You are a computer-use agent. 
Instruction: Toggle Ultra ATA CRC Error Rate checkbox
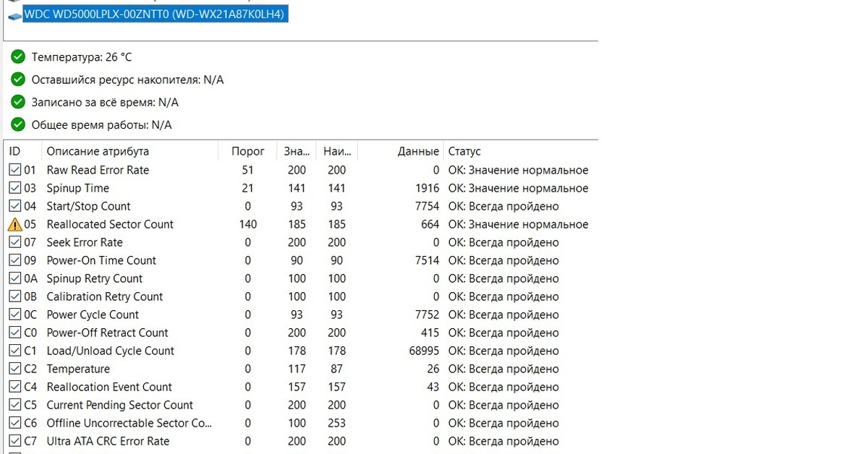click(x=14, y=441)
